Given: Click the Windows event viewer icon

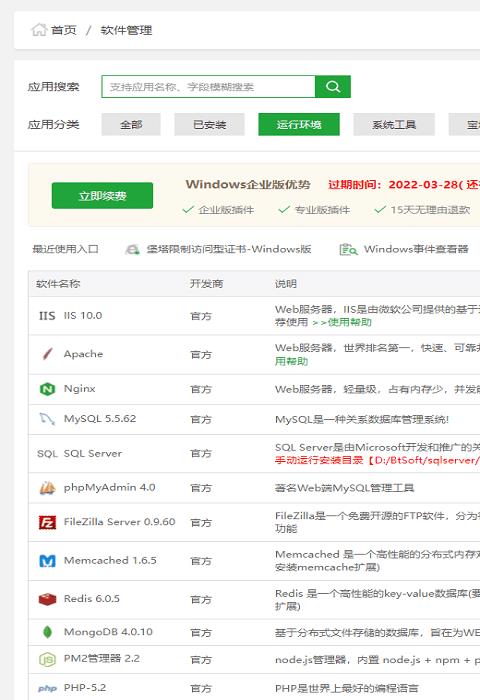Looking at the screenshot, I should [x=348, y=249].
